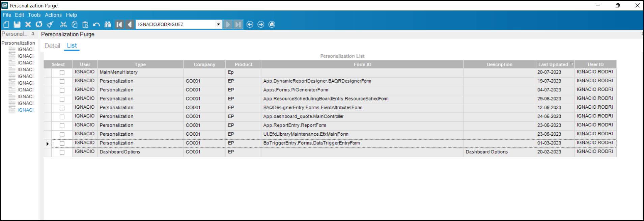Go to last record navigation button
Screen dimensions: 644x221
[238, 24]
